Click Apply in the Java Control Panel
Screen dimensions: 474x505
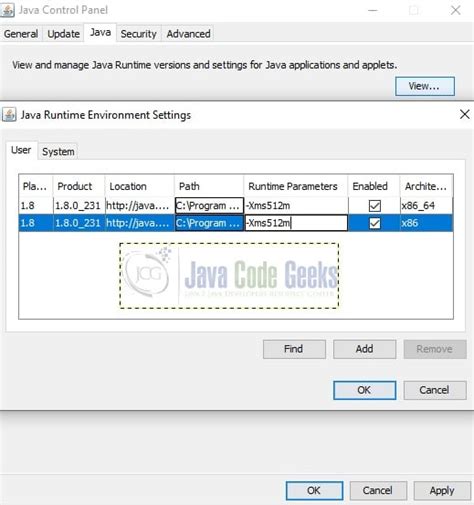(442, 491)
